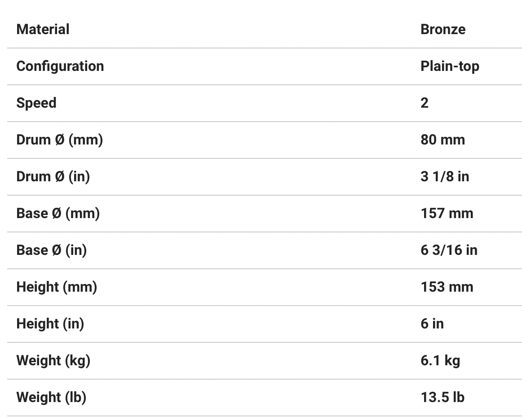This screenshot has width=522, height=420.
Task: Select the 13.5 lb weight value
Action: [442, 398]
